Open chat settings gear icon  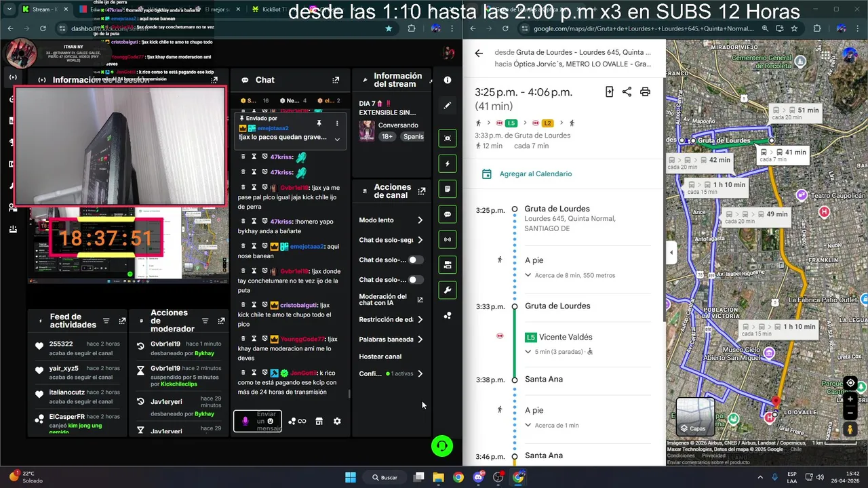pyautogui.click(x=337, y=421)
